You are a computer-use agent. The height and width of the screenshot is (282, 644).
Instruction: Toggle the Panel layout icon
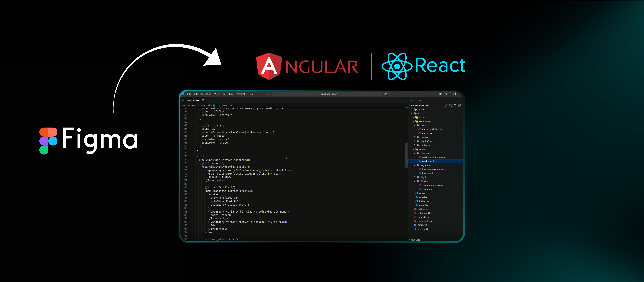coord(450,94)
